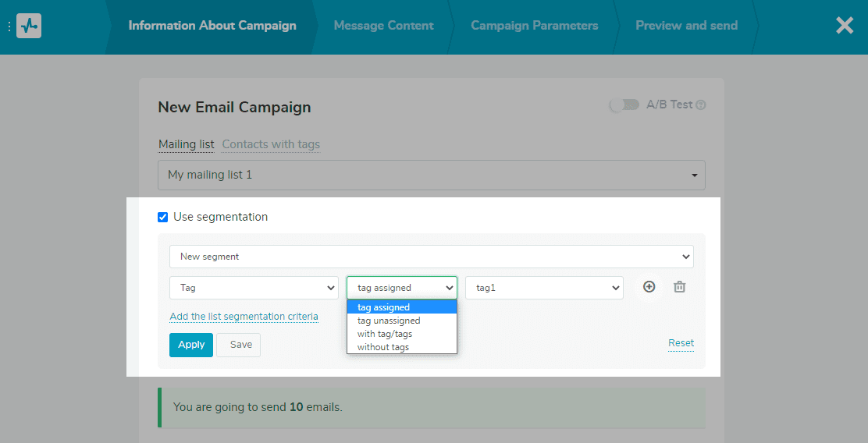Toggle the A/B Test switch
The height and width of the screenshot is (443, 868).
coord(624,105)
